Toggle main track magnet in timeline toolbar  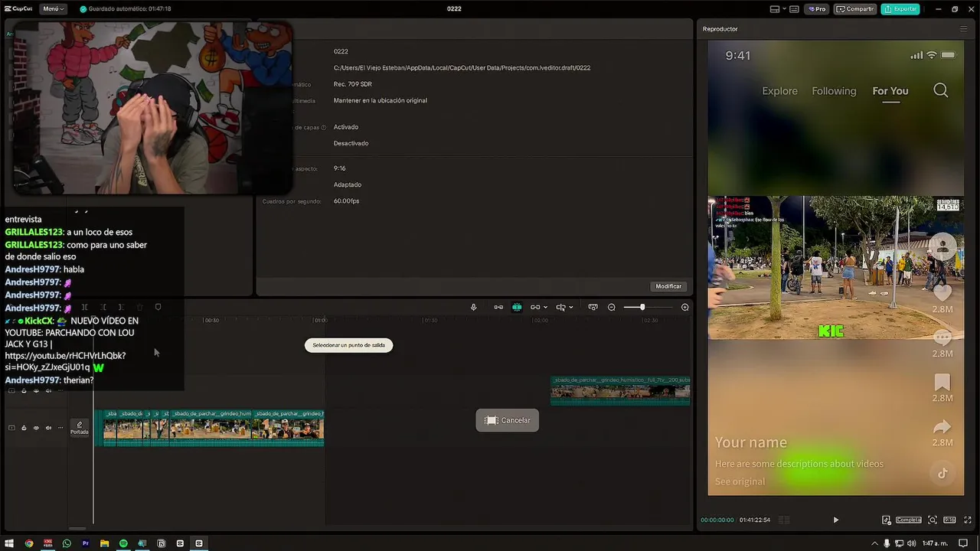coord(498,307)
